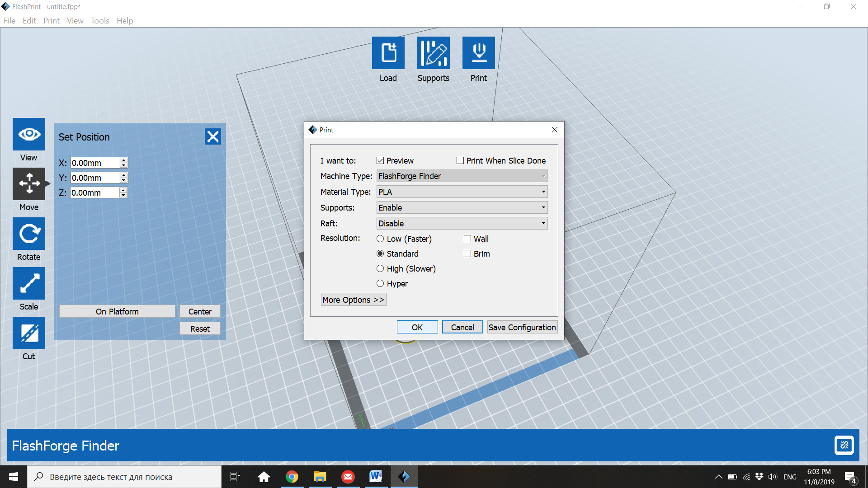The height and width of the screenshot is (488, 868).
Task: Select the Rotate tool icon
Action: (29, 234)
